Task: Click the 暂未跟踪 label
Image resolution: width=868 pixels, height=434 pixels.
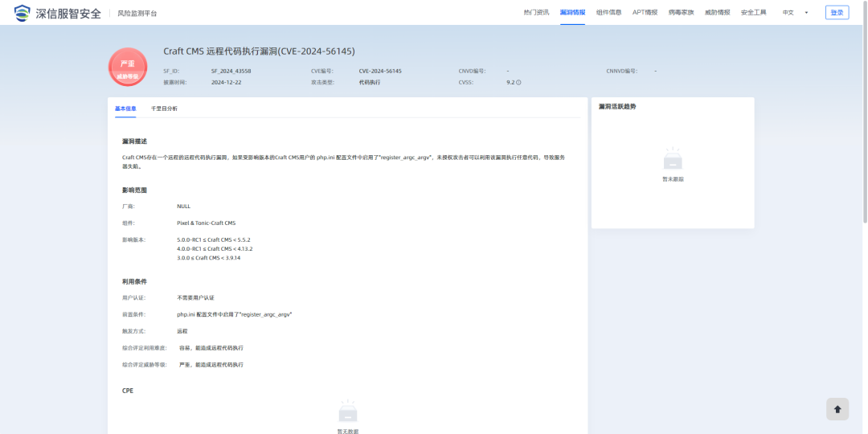Action: [674, 178]
